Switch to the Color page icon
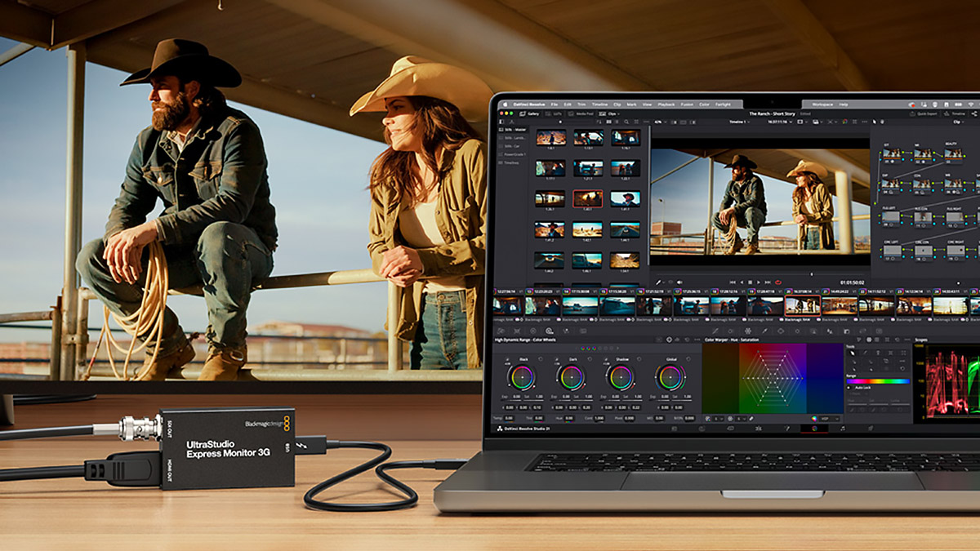 pos(814,429)
